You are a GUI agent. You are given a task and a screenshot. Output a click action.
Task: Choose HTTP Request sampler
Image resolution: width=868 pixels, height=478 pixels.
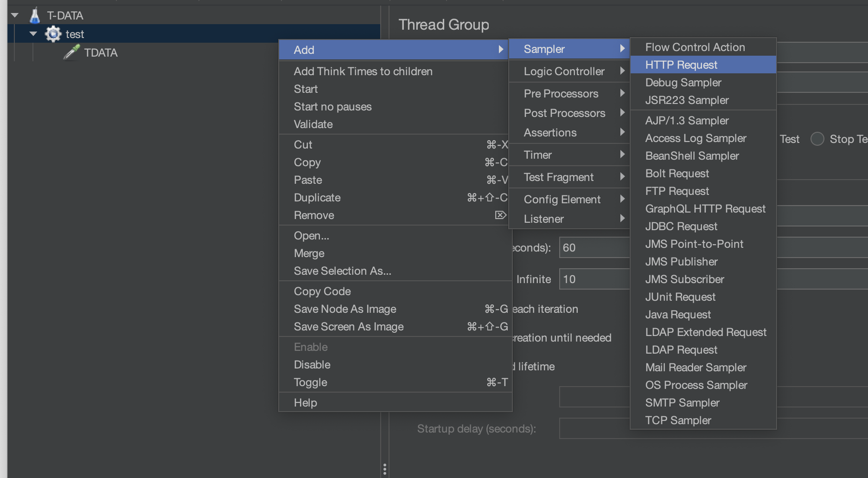[x=703, y=65]
